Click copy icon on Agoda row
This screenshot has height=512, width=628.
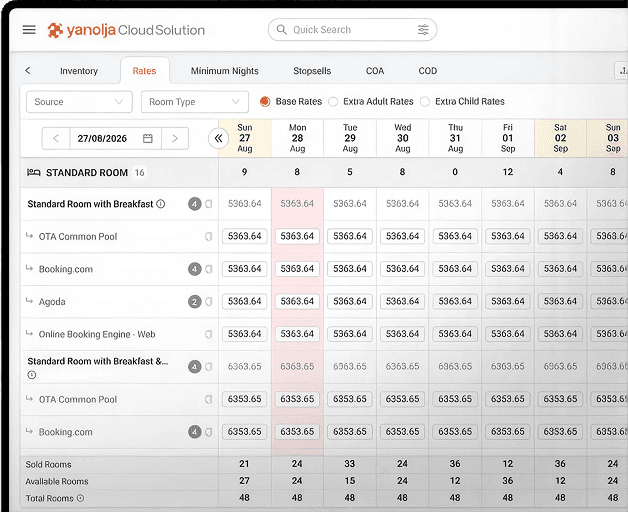tap(209, 301)
